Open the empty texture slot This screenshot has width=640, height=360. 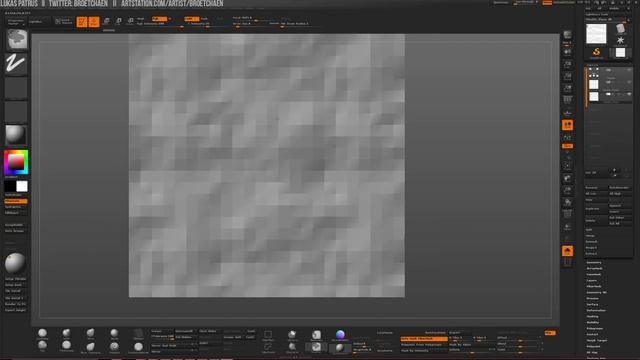tap(16, 111)
